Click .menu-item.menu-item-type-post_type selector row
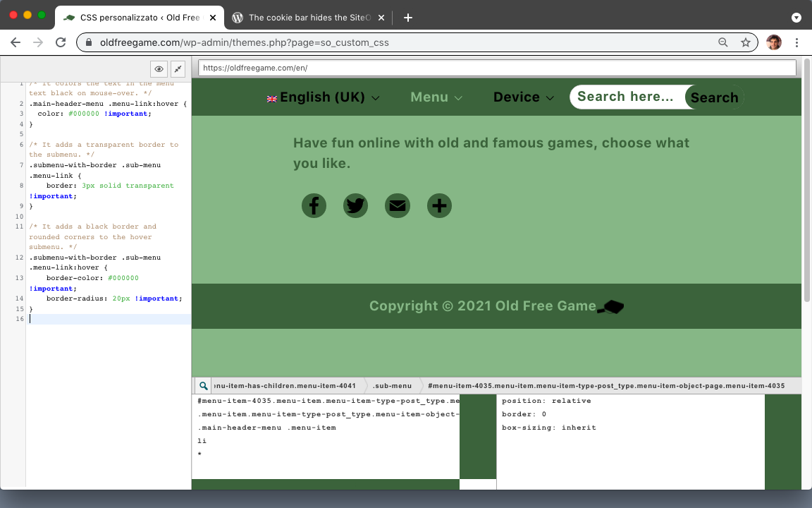The width and height of the screenshot is (812, 508). (328, 414)
